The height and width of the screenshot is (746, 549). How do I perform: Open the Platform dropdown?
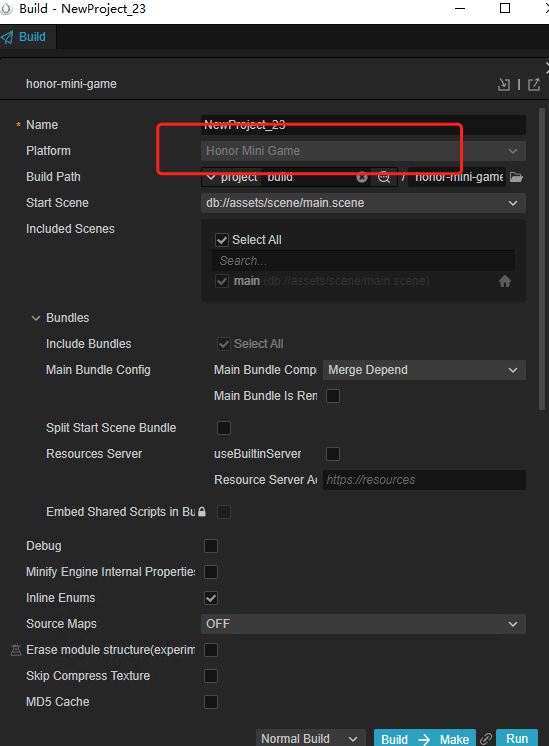pos(363,151)
